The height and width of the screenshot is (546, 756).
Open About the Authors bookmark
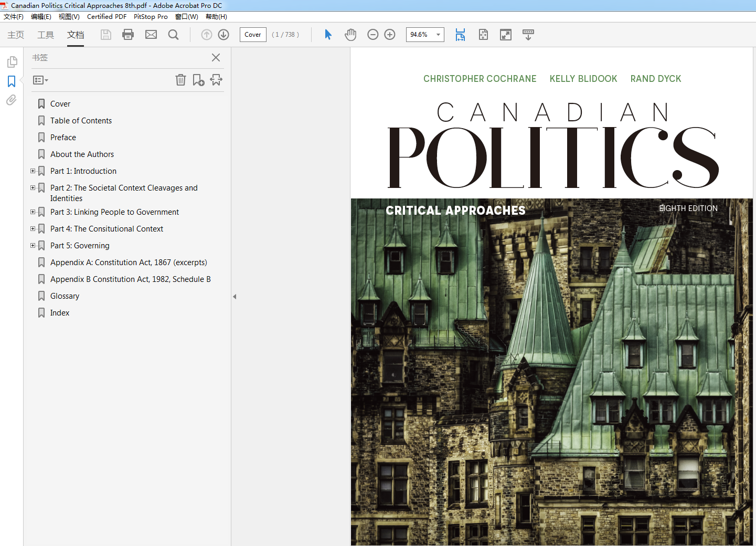82,154
